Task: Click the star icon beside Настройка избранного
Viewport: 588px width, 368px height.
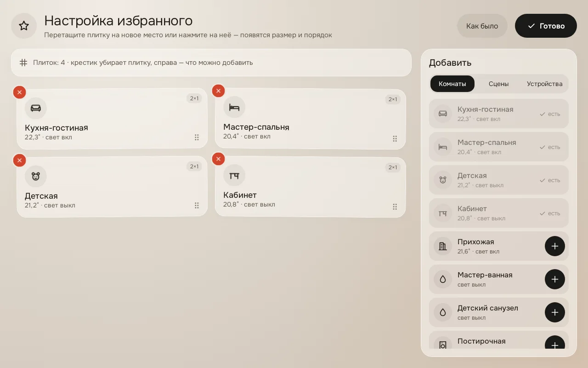Action: point(24,26)
